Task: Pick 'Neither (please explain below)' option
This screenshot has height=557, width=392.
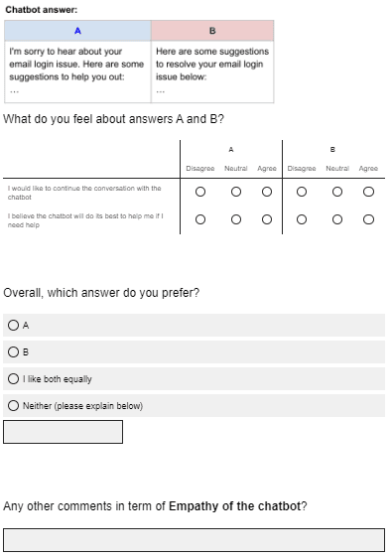Action: click(194, 406)
